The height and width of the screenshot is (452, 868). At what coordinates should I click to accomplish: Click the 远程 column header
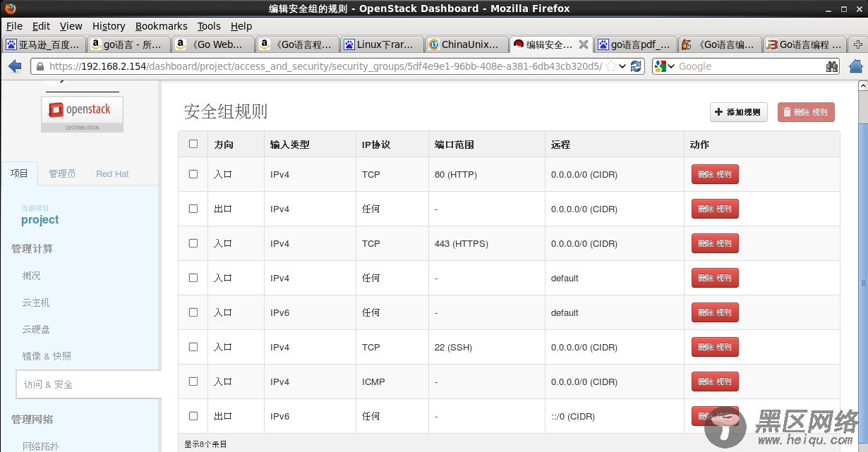(560, 145)
